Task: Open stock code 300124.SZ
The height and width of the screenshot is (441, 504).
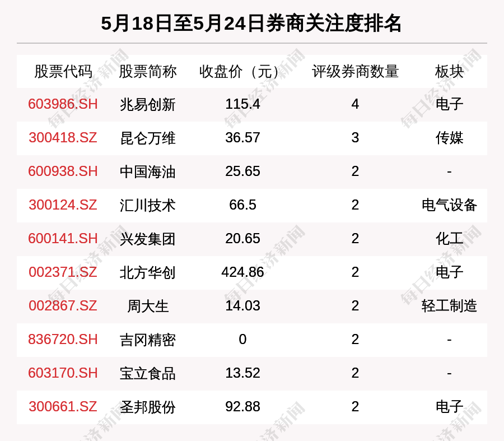Action: 63,205
